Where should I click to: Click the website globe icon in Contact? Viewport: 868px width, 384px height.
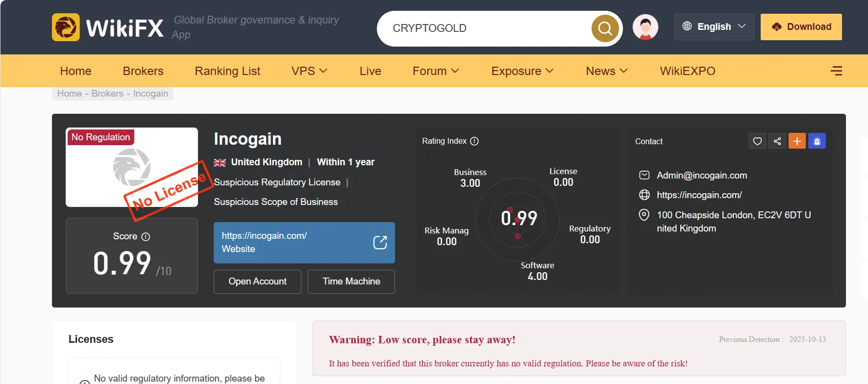click(x=645, y=195)
